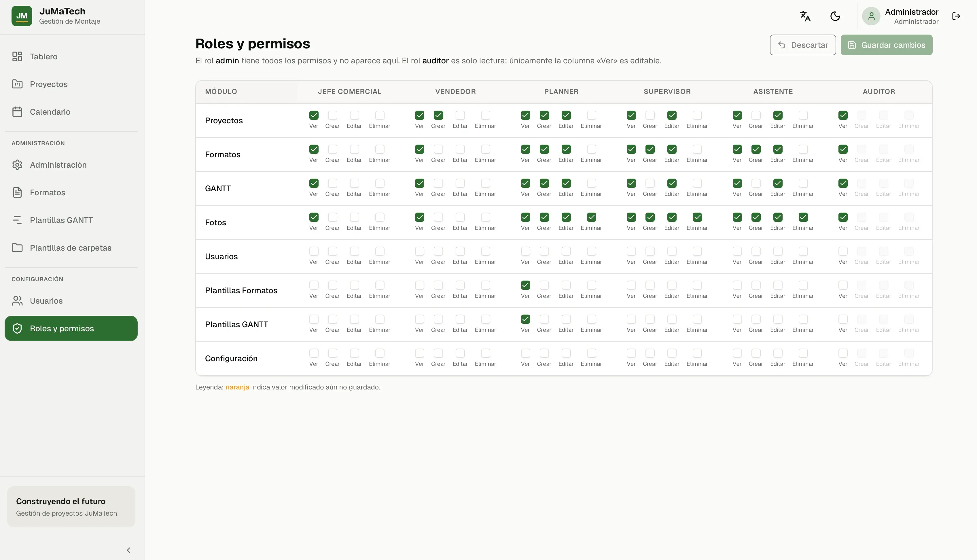977x560 pixels.
Task: Enable Auditor Ver for Configuración
Action: [843, 353]
